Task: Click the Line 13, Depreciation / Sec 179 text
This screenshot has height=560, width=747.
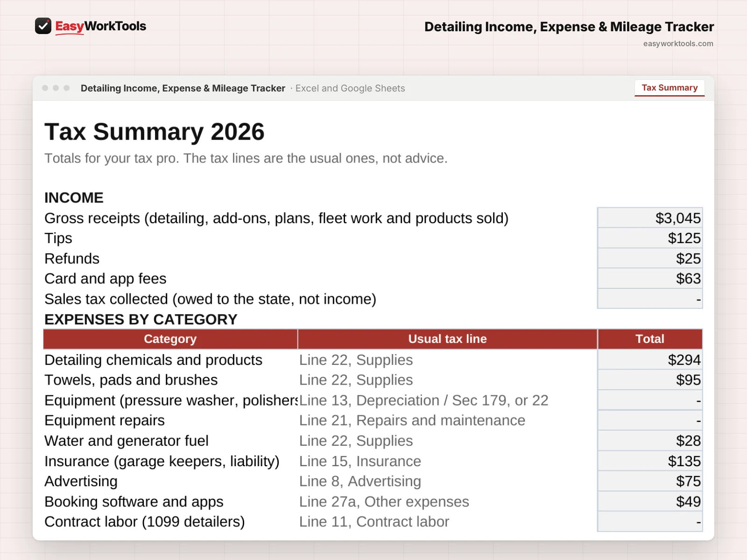Action: pyautogui.click(x=423, y=400)
